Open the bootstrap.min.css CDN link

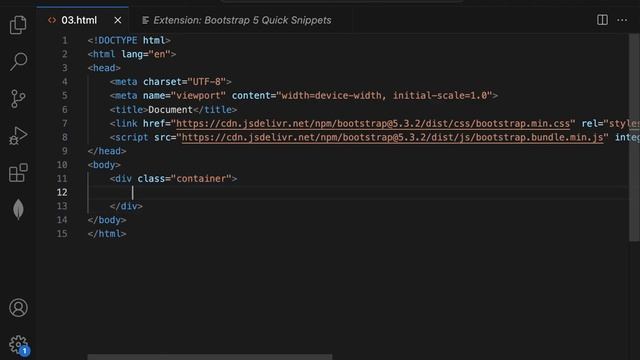click(373, 124)
